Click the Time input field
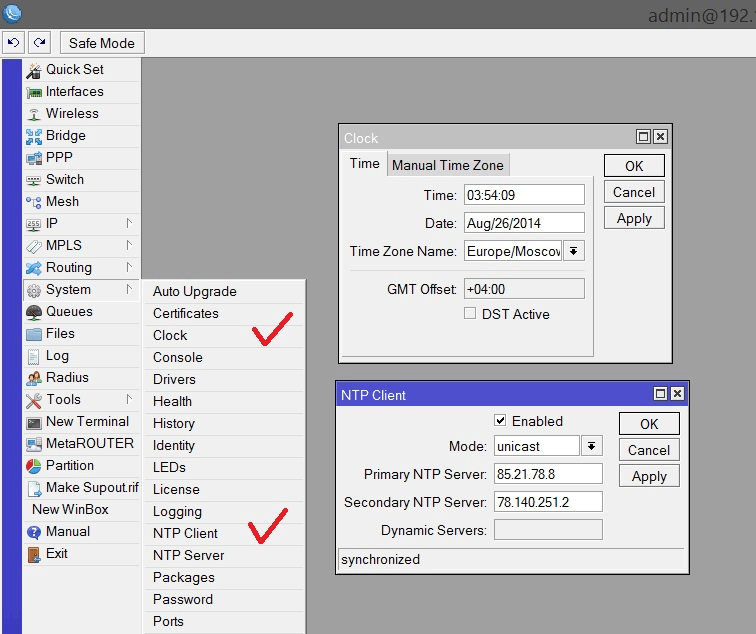 click(524, 195)
